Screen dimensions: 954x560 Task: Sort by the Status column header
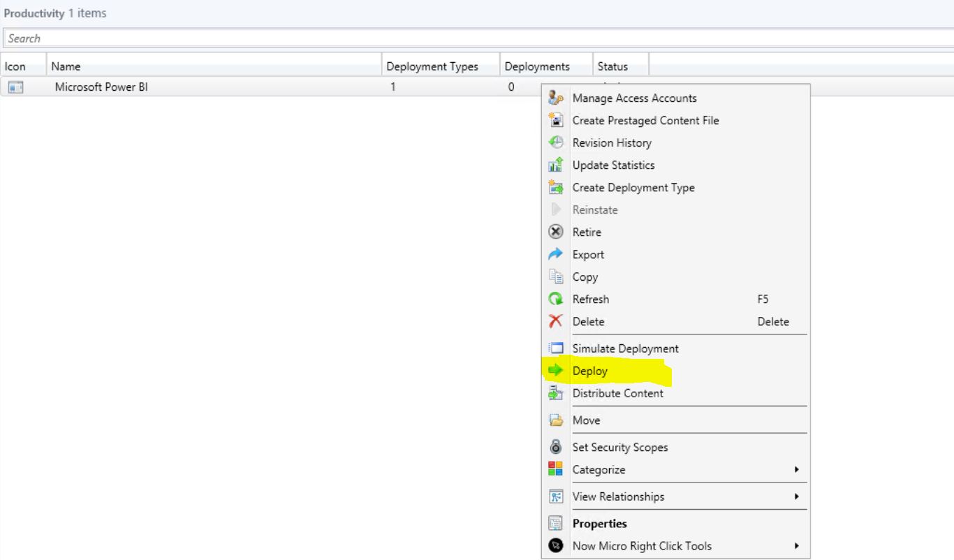pos(621,66)
